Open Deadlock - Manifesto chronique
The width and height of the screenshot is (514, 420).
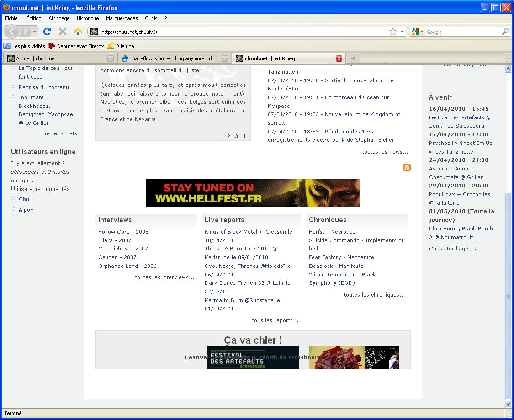click(x=336, y=266)
